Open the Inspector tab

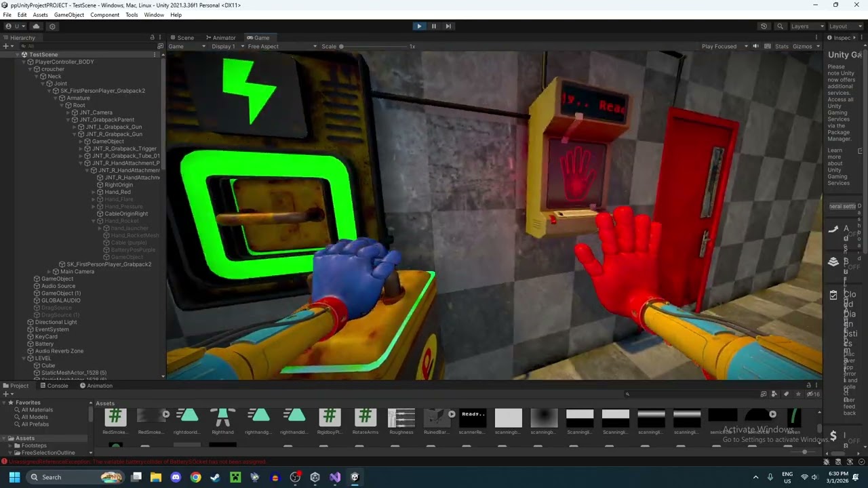pos(839,38)
